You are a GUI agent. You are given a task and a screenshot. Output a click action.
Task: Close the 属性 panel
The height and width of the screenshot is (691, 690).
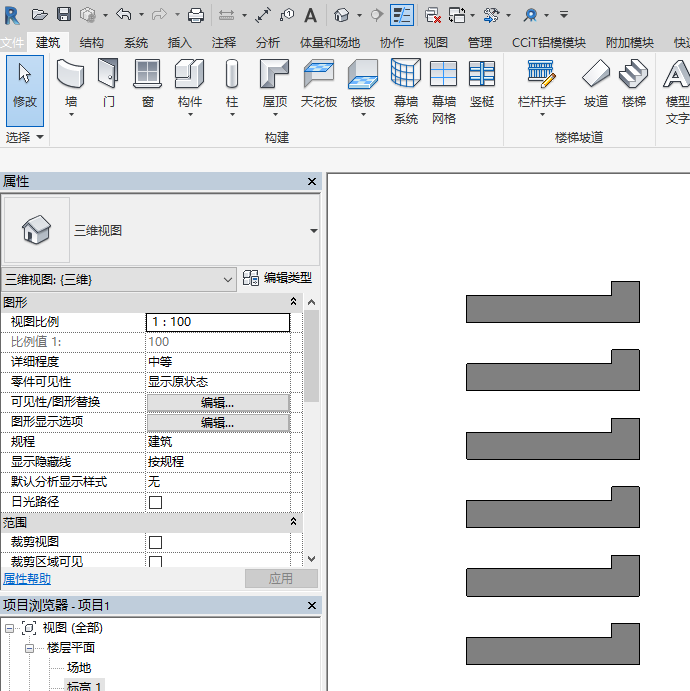pos(312,182)
